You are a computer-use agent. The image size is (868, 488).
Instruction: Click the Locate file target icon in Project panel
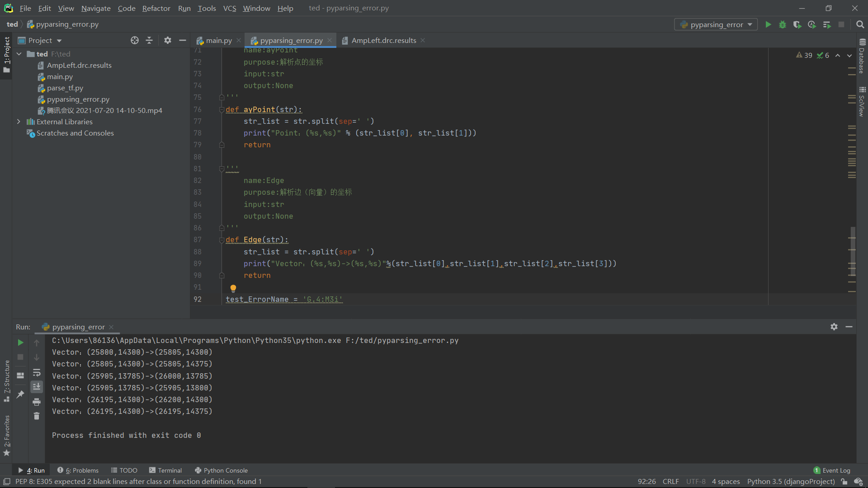(135, 41)
